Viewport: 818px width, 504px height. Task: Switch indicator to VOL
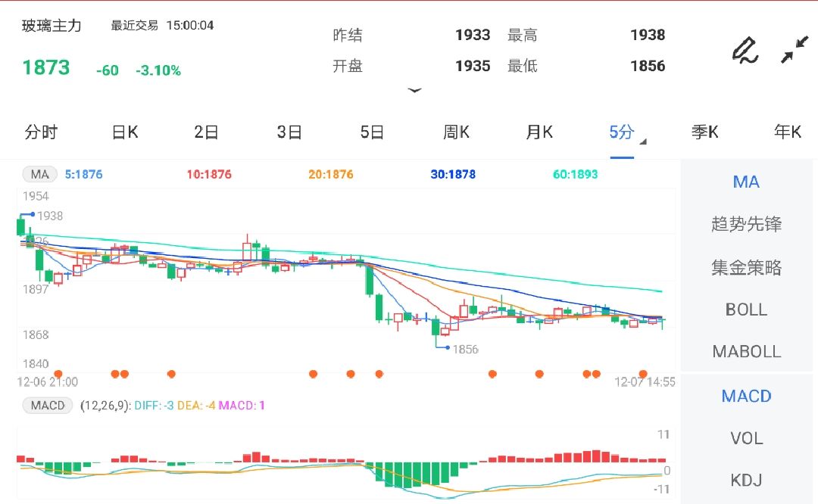pyautogui.click(x=745, y=437)
